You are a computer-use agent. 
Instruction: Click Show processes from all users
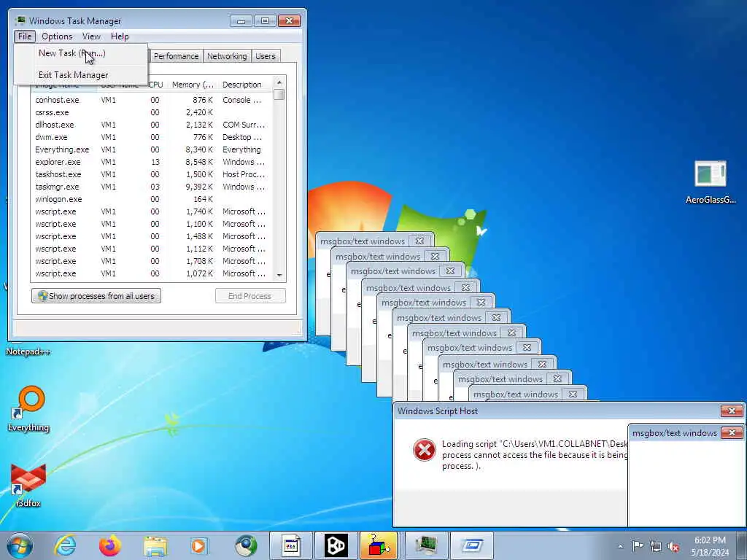tap(96, 296)
